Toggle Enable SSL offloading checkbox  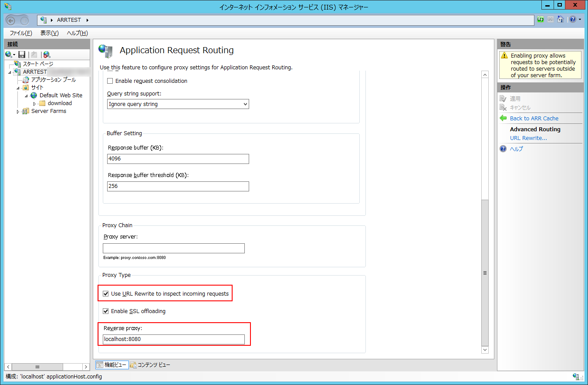(105, 311)
